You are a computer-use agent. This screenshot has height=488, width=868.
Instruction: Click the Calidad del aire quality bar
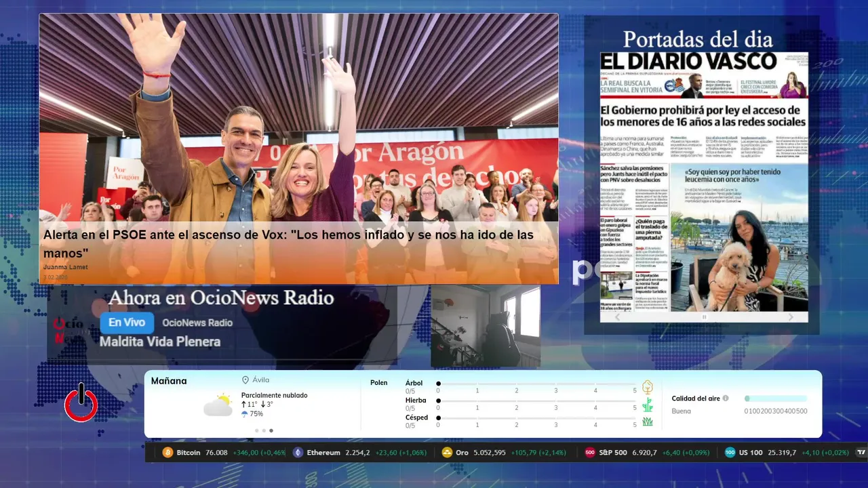click(x=776, y=399)
